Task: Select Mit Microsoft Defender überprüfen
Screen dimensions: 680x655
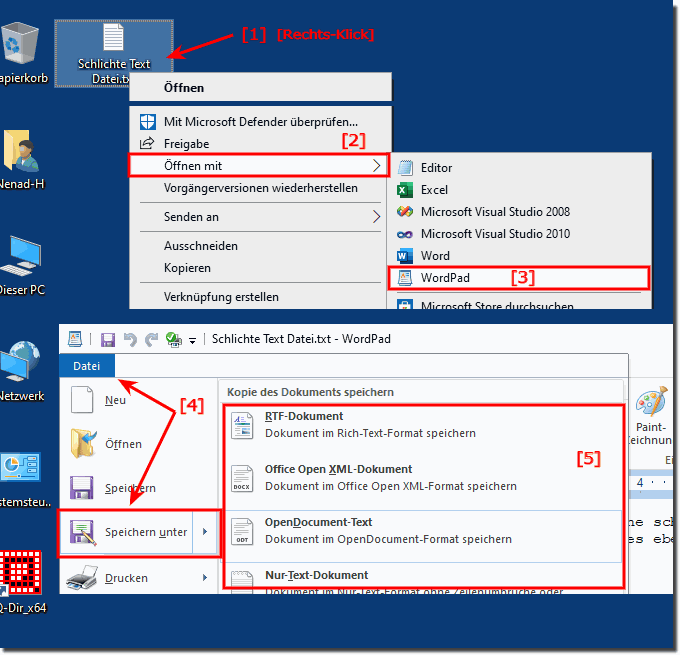Action: point(261,122)
